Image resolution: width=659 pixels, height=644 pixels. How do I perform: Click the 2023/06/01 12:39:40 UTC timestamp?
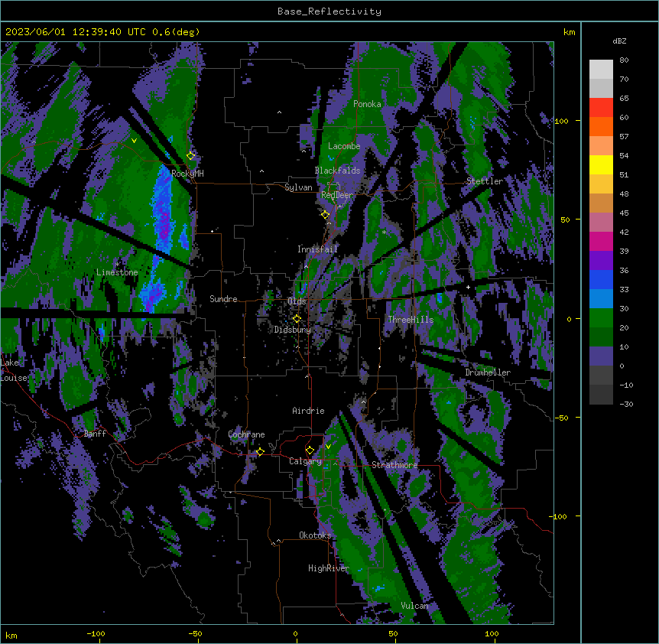coord(76,32)
